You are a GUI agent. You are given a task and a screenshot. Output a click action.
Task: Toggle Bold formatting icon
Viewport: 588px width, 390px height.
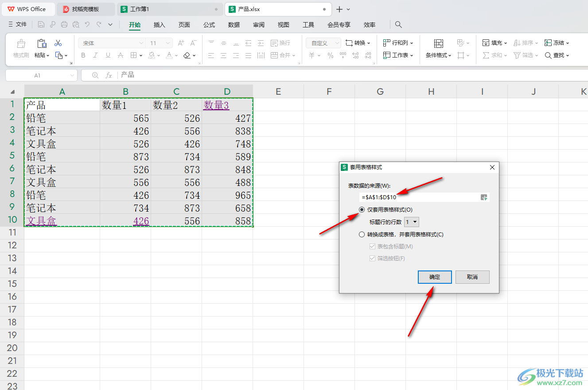point(83,55)
